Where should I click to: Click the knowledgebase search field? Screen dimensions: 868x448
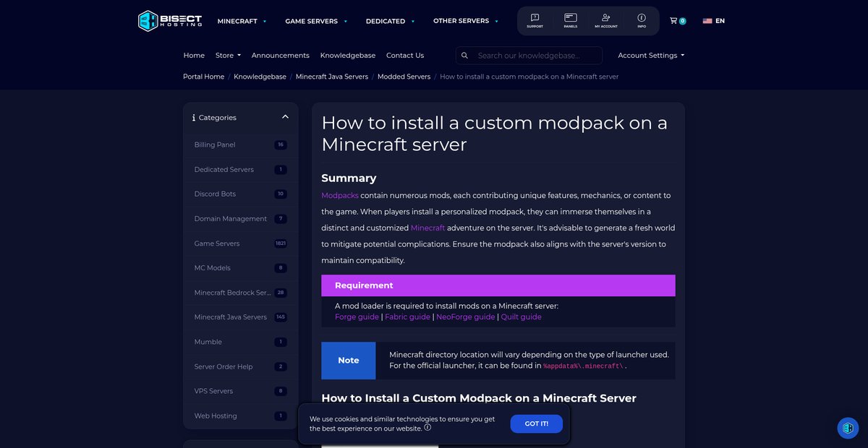pos(529,56)
